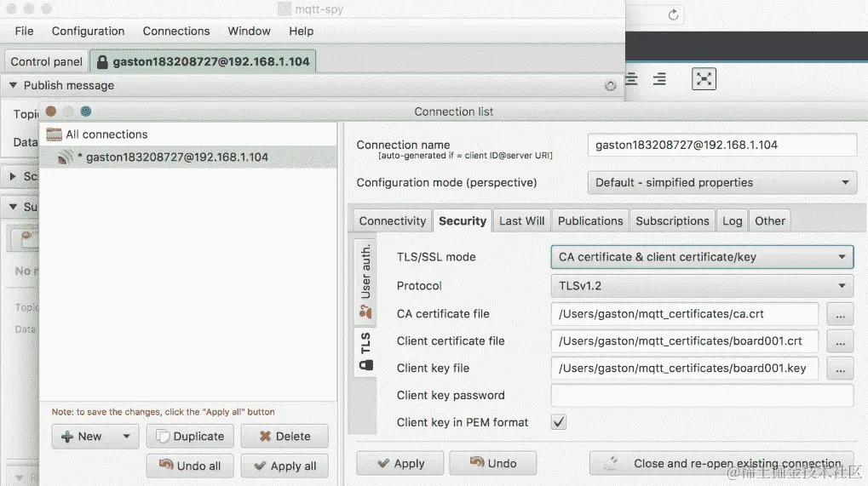Viewport: 868px width, 486px height.
Task: Click the center-align text icon in background window
Action: pyautogui.click(x=632, y=79)
